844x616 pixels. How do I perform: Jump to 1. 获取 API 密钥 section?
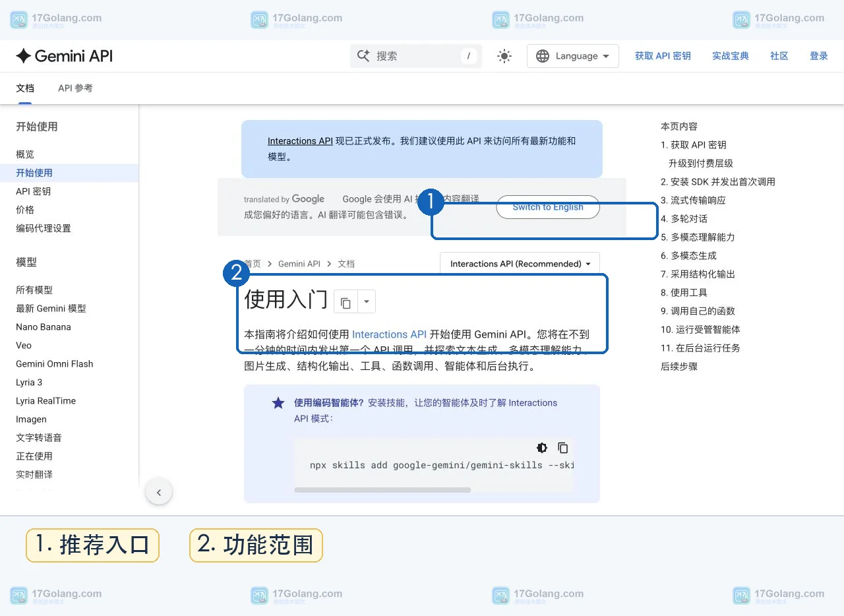[x=693, y=145]
